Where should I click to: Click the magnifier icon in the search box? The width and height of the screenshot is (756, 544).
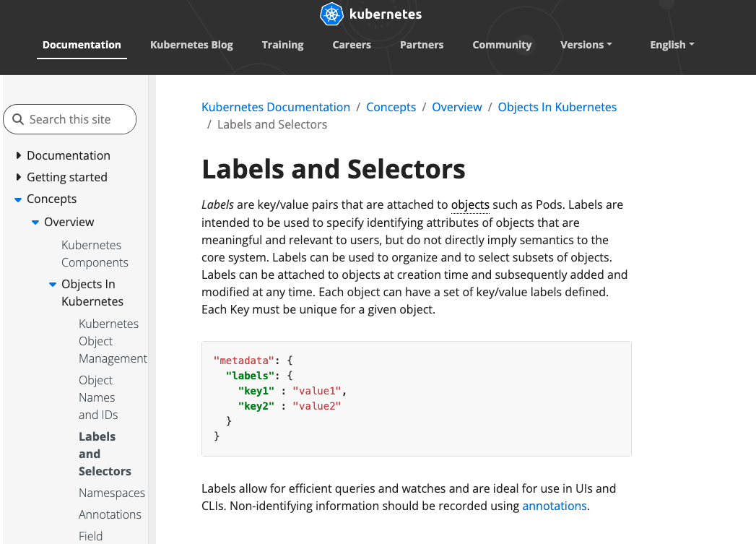(x=18, y=119)
